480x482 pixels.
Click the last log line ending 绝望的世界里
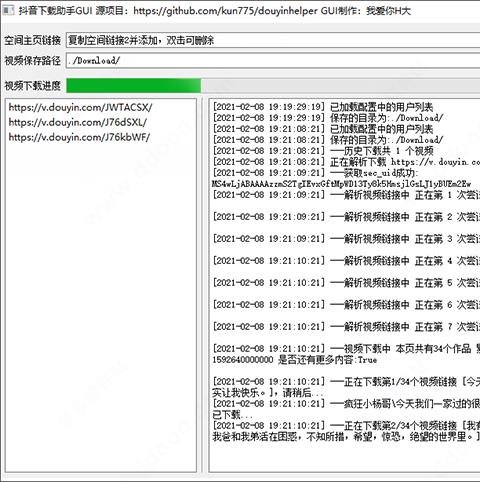[x=346, y=437]
